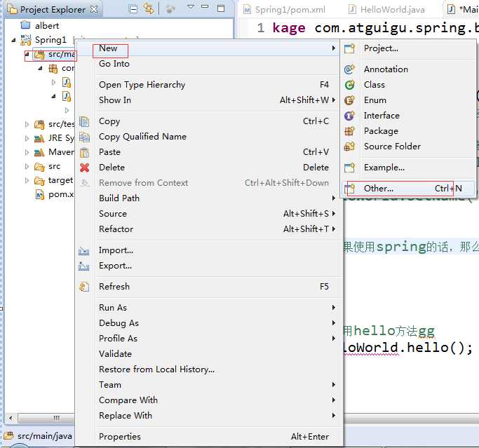479x448 pixels.
Task: Click the Collapse All icon in Project Explorer
Action: (x=133, y=9)
